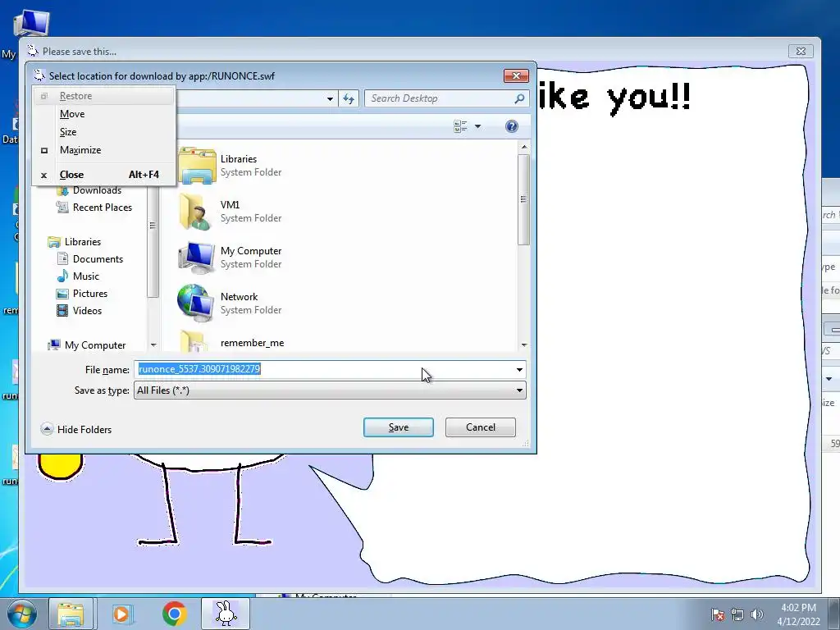Click the file list vertical scrollbar thumb
The image size is (840, 630).
point(524,199)
